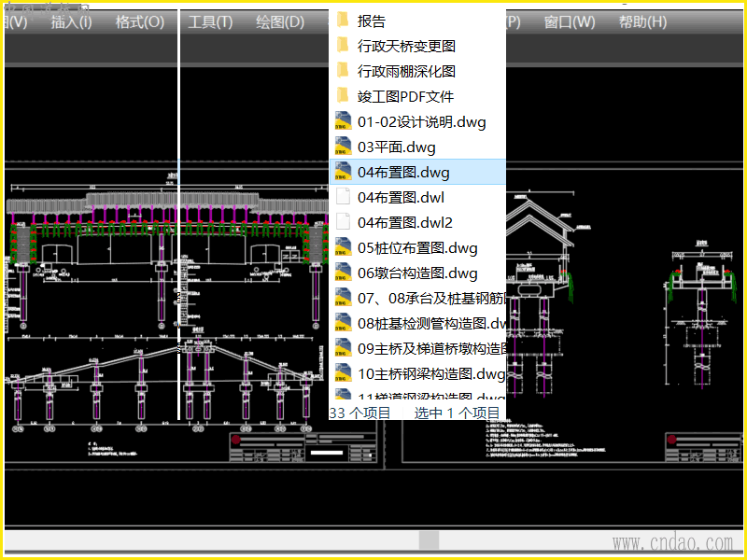Click the 01-02设计说明.dwg file icon
Screen dimensions: 747x560
click(x=343, y=121)
